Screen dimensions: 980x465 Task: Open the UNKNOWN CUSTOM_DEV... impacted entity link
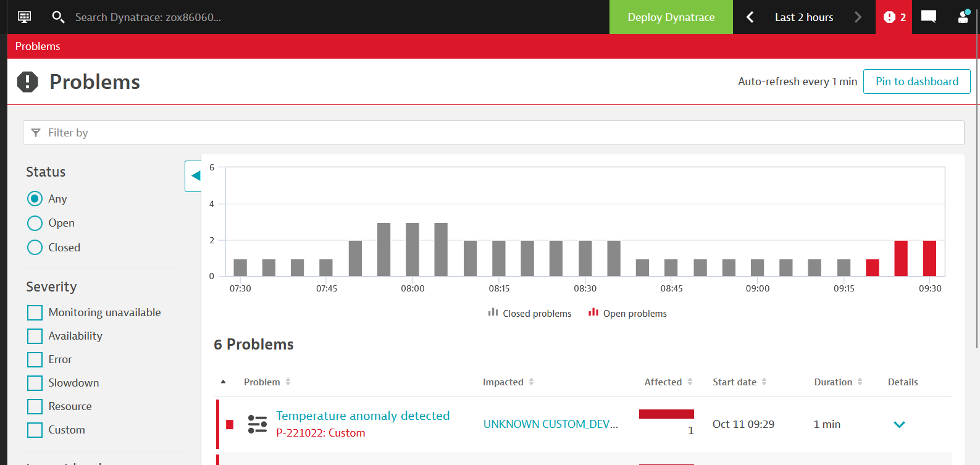551,424
